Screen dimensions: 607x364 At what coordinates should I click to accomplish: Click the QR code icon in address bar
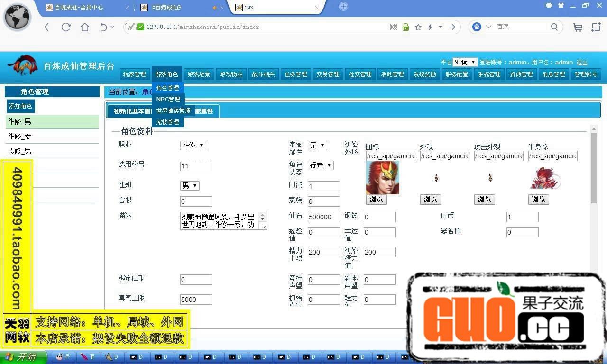394,27
